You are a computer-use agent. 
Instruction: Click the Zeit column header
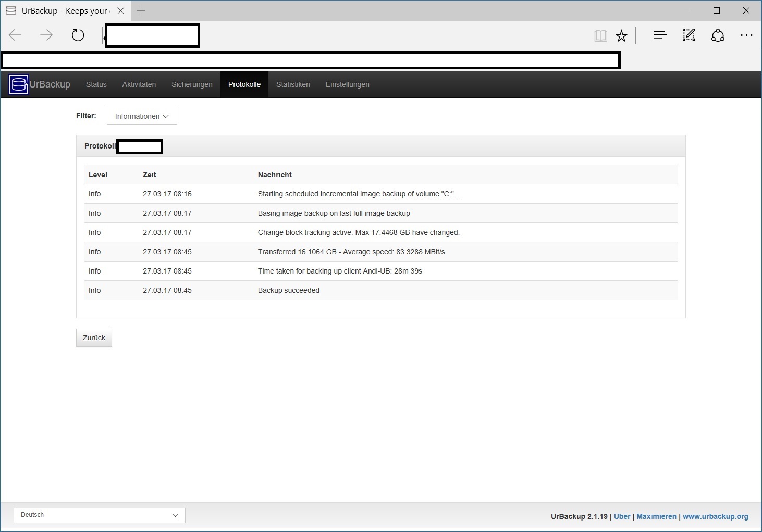pos(150,175)
